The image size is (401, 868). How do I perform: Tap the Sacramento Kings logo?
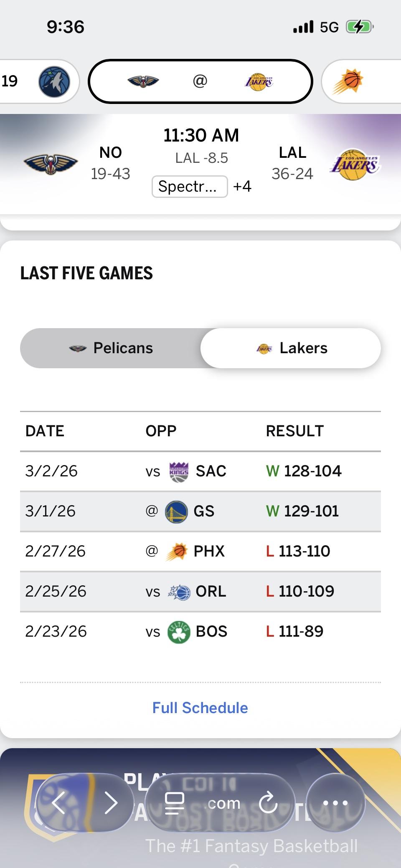tap(179, 472)
